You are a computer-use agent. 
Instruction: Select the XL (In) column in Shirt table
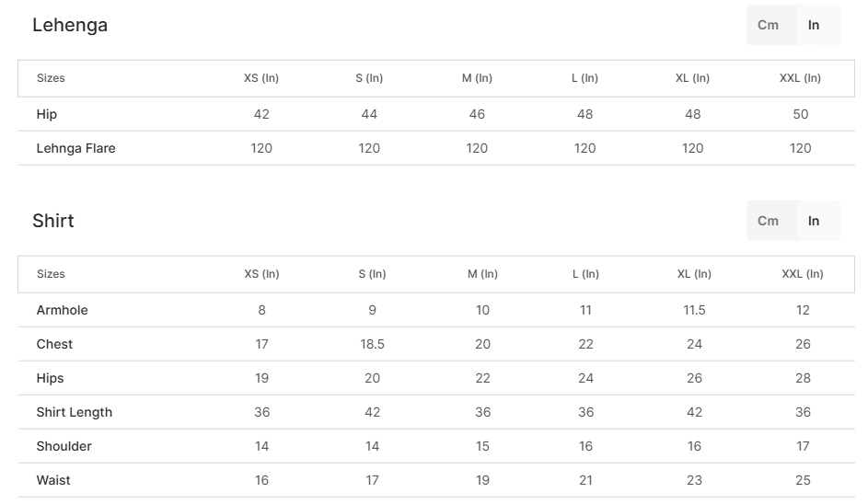point(694,274)
